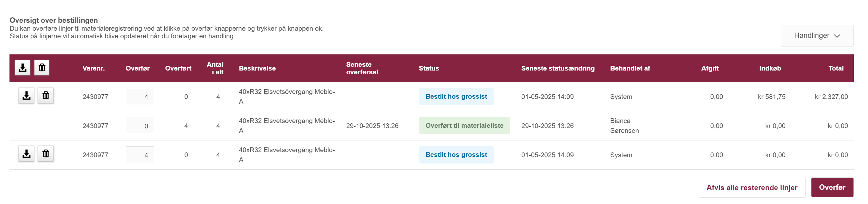Viewport: 868px width, 204px height.
Task: Click the delete-all trash icon in table header
Action: click(x=42, y=68)
